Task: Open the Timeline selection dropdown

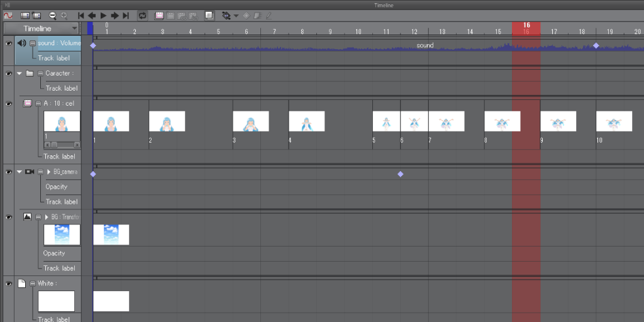Action: click(75, 29)
